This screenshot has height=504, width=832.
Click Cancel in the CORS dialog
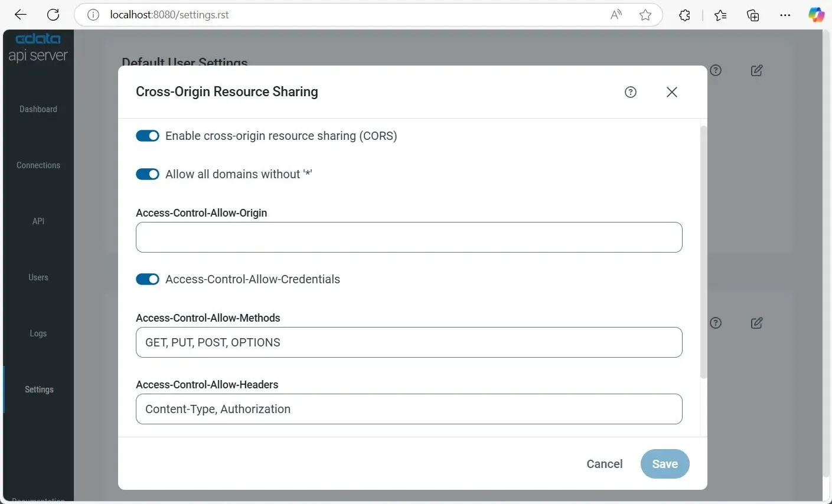pyautogui.click(x=604, y=464)
